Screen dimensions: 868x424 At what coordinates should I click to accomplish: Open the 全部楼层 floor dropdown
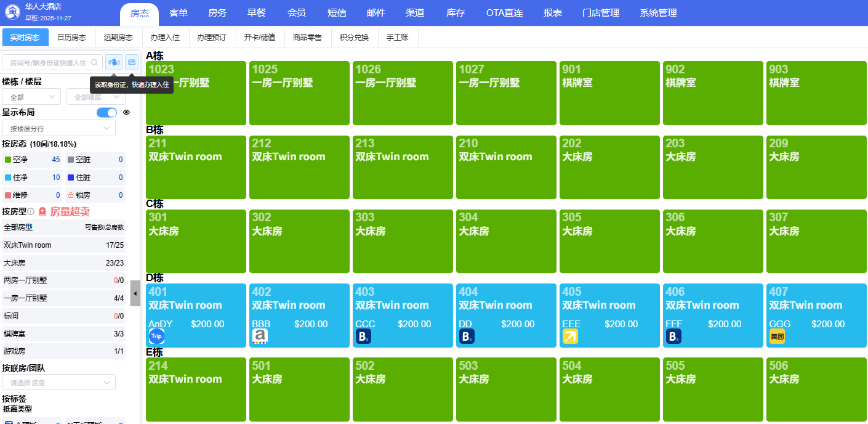coord(95,97)
